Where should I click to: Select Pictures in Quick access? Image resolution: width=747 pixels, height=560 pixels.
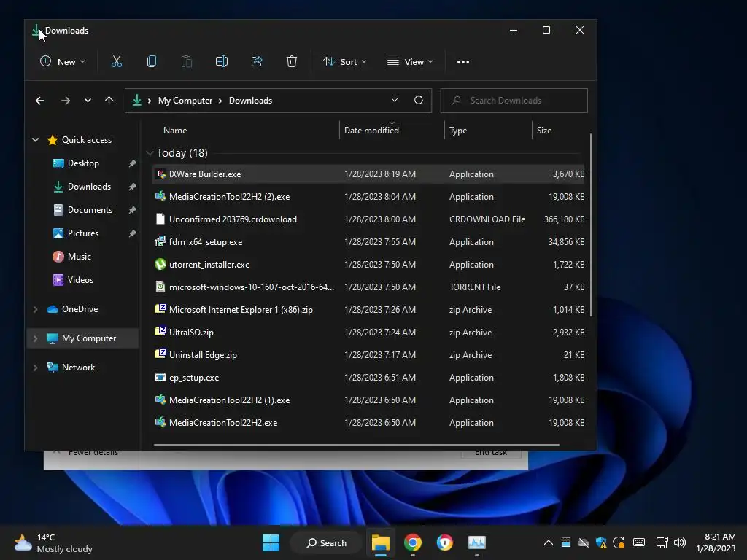pos(83,233)
